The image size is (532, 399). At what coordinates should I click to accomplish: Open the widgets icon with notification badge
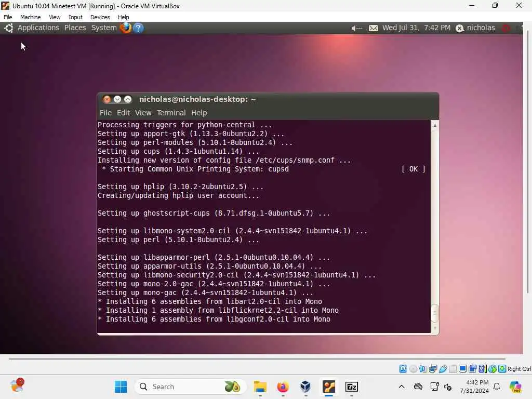(17, 386)
